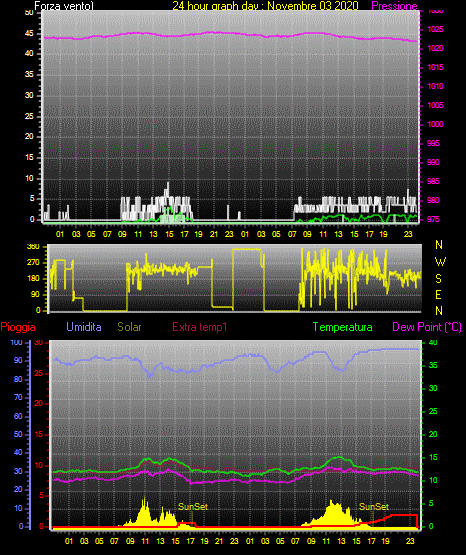Click the first SunSet marker
Image resolution: width=466 pixels, height=555 pixels.
click(x=193, y=507)
